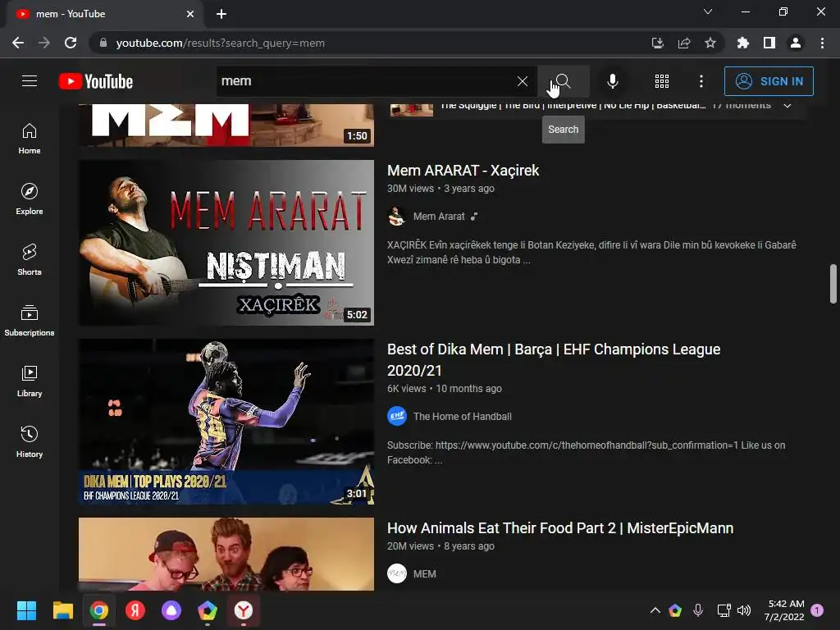
Task: Open Explore in the sidebar
Action: click(x=30, y=199)
